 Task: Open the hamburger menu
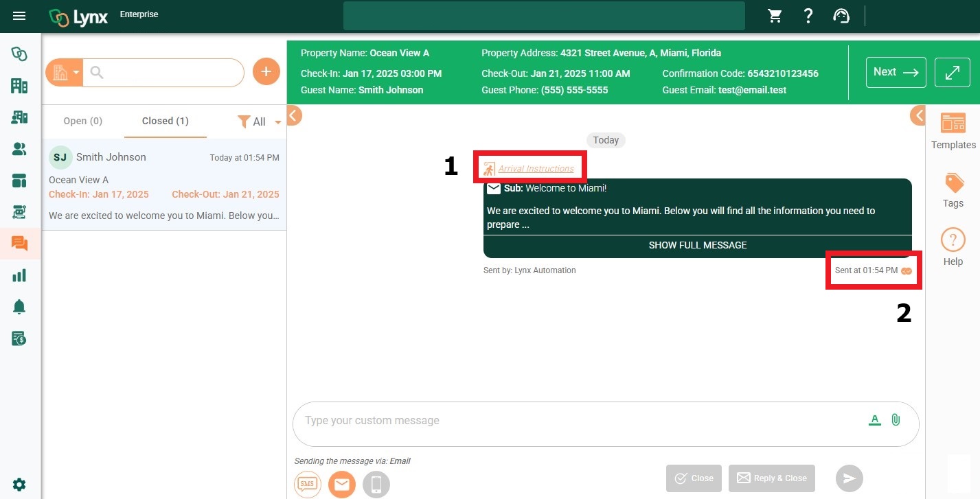(x=19, y=16)
